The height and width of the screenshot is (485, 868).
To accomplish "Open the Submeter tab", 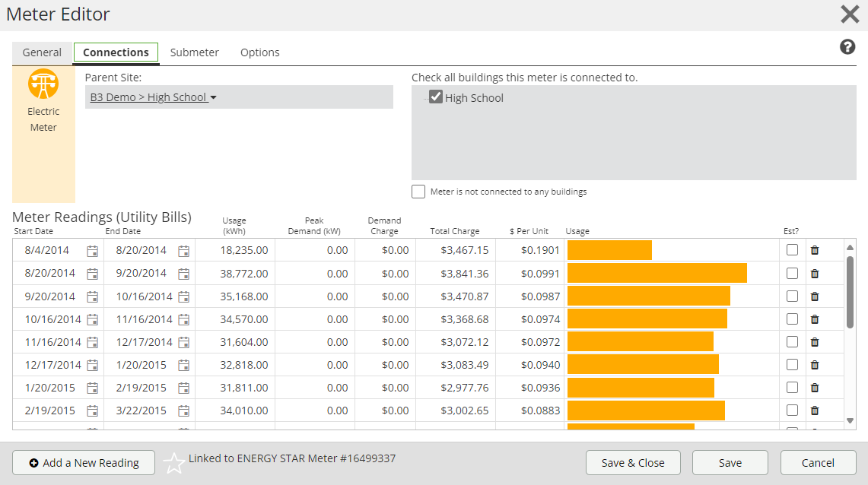I will click(x=194, y=52).
